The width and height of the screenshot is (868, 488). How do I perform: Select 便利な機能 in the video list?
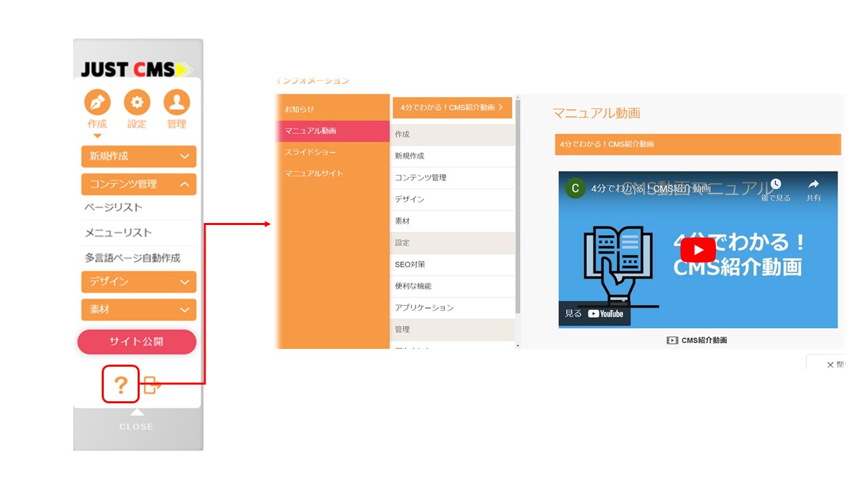click(452, 286)
